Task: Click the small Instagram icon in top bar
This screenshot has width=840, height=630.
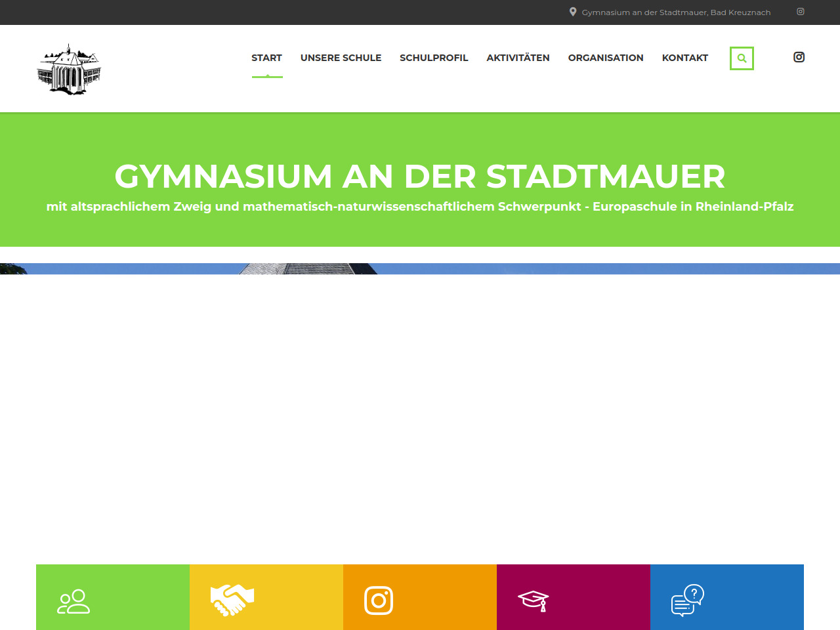Action: pyautogui.click(x=800, y=12)
